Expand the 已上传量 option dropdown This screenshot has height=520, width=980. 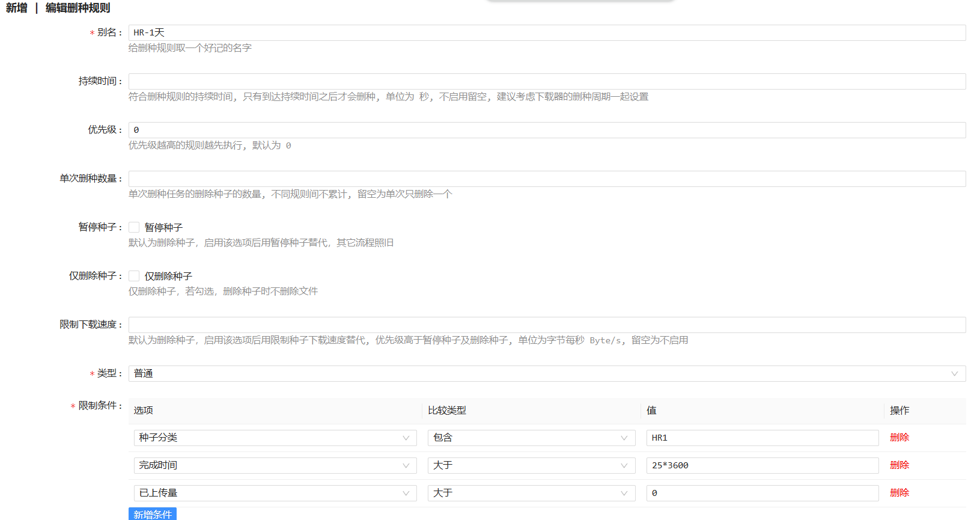[x=275, y=493]
